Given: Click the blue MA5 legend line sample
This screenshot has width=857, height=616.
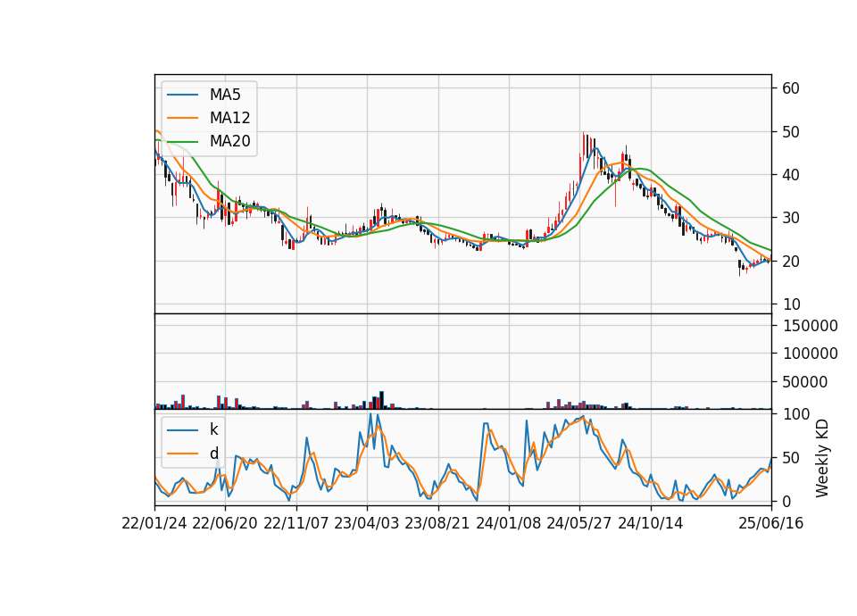Looking at the screenshot, I should point(182,96).
